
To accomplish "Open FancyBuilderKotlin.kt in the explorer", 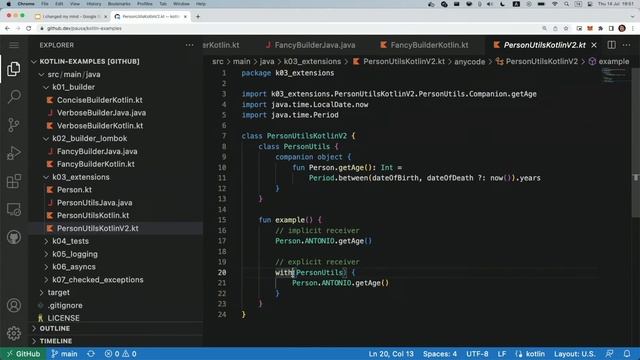I will pos(96,164).
